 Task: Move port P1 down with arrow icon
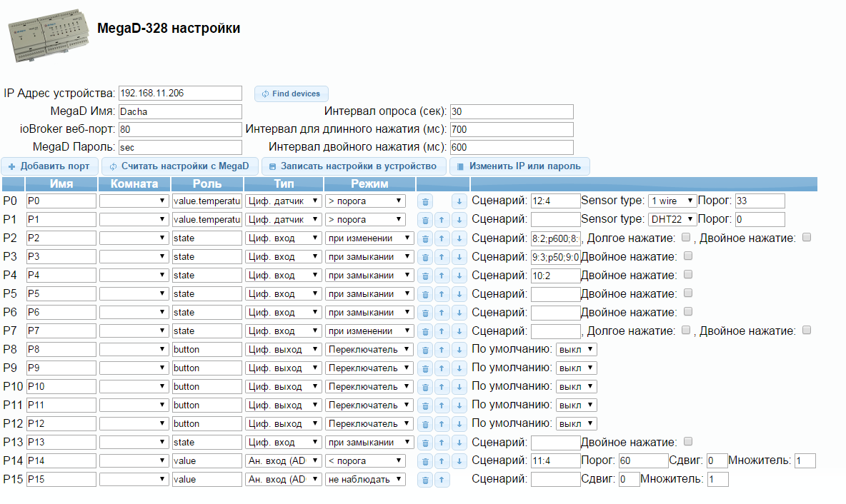point(459,220)
